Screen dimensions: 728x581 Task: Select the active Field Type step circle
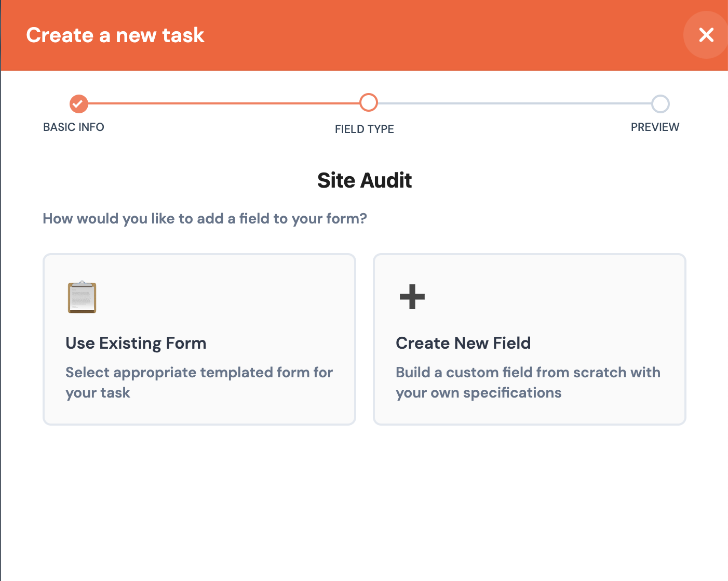point(368,103)
